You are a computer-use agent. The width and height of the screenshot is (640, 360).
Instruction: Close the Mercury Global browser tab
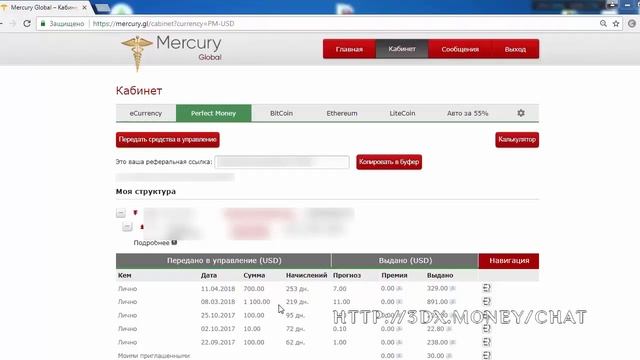[84, 8]
